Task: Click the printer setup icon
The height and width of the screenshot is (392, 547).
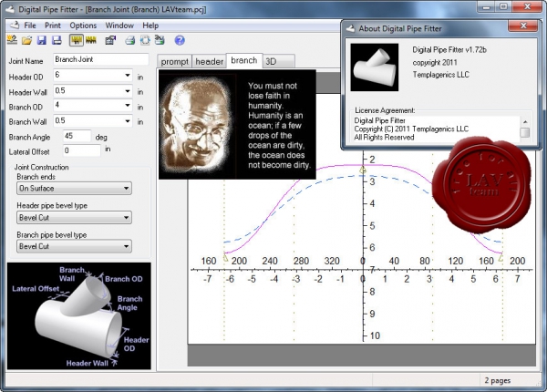Action: click(160, 40)
